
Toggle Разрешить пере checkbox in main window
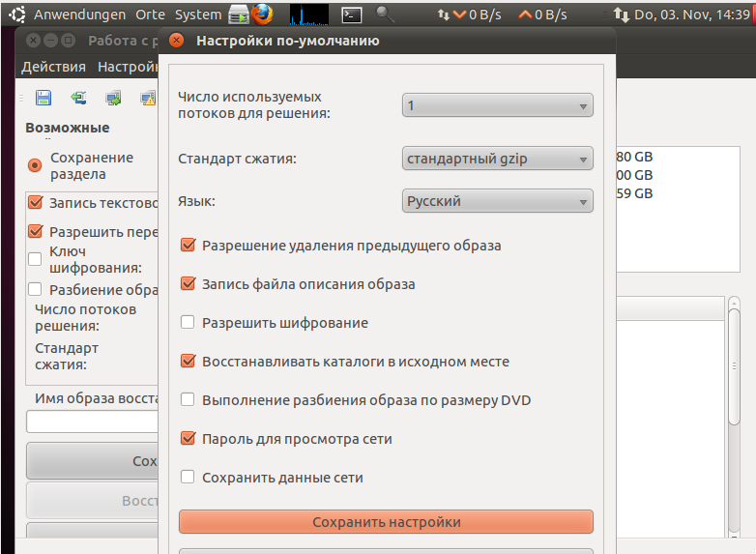click(x=35, y=231)
